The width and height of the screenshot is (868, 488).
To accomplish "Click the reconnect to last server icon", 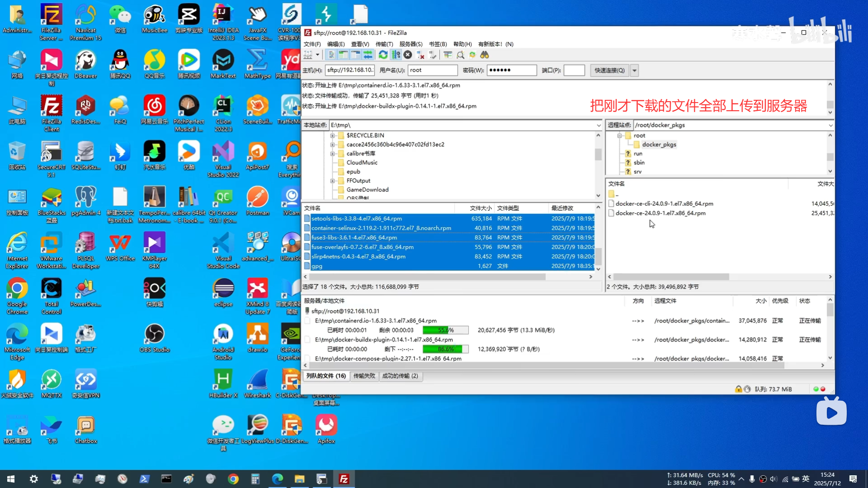I will point(433,55).
